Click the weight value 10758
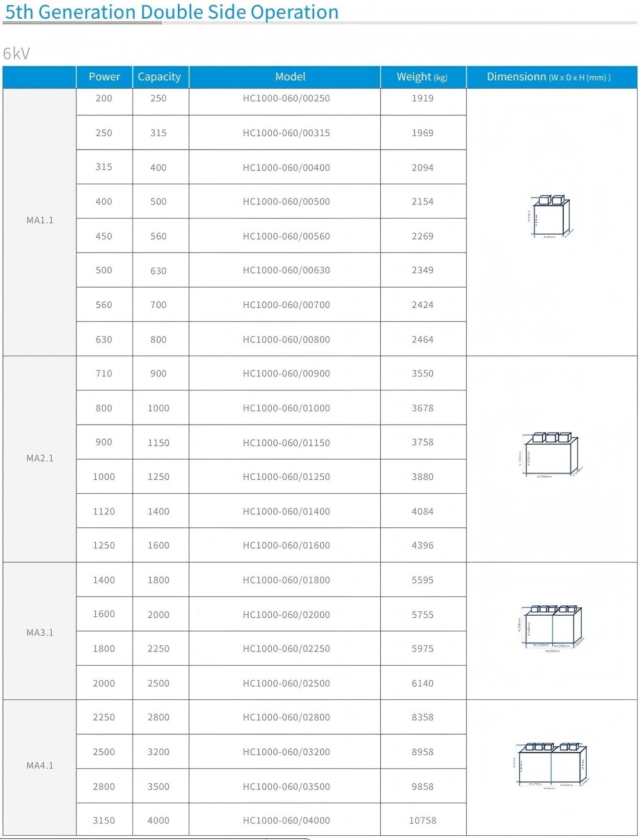This screenshot has height=840, width=641. click(x=423, y=820)
